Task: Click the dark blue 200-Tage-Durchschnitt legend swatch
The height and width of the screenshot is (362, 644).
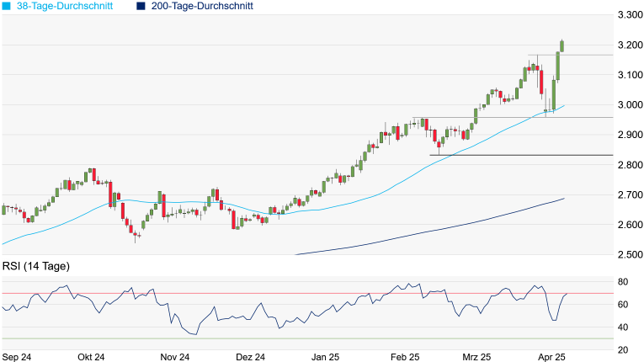Action: tap(141, 6)
